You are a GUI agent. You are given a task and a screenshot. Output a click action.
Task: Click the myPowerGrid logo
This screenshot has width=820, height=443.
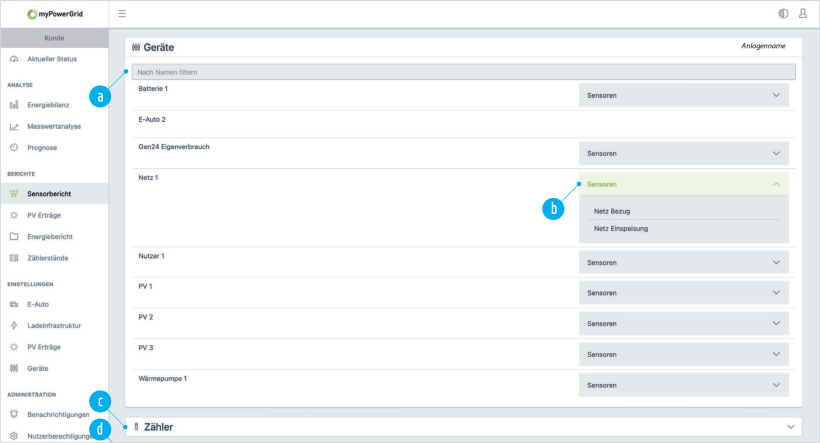point(54,14)
